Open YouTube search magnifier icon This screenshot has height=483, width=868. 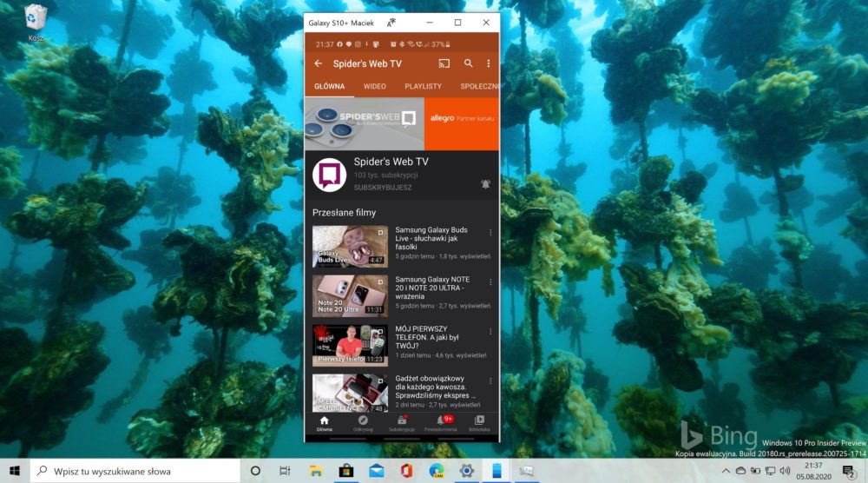(469, 63)
